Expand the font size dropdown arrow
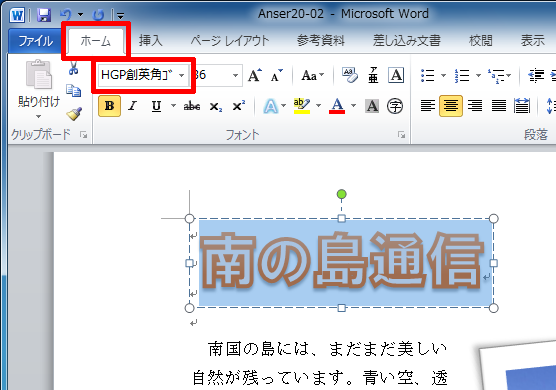Image resolution: width=556 pixels, height=390 pixels. pos(235,75)
